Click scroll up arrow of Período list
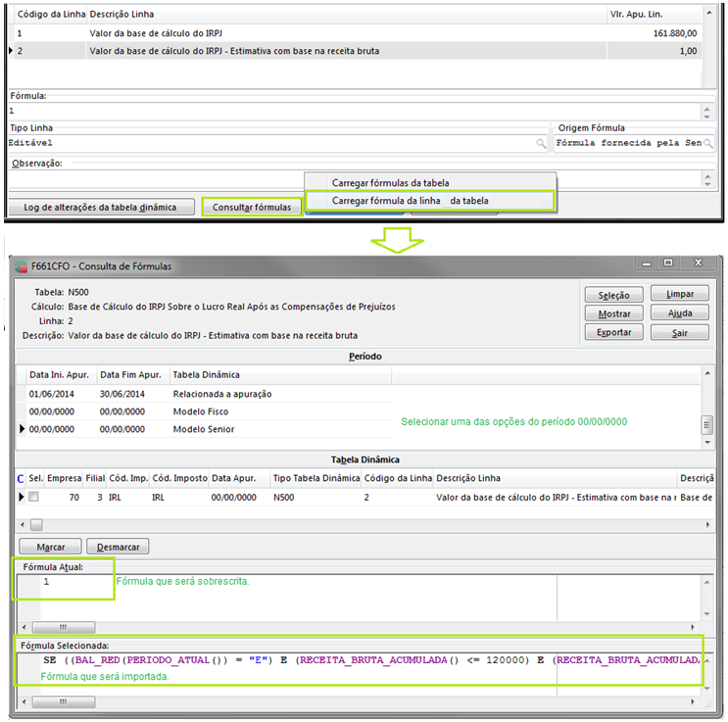 [x=707, y=373]
